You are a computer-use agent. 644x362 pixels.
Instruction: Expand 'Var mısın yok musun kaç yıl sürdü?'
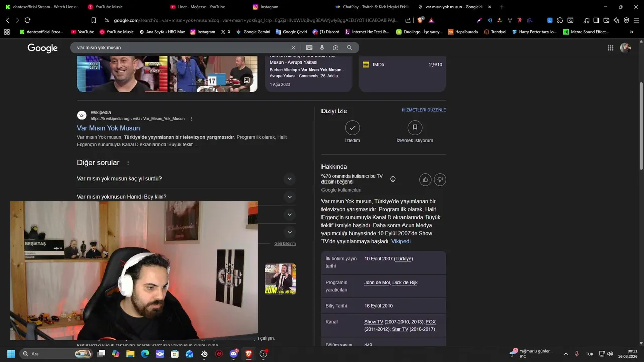(186, 179)
